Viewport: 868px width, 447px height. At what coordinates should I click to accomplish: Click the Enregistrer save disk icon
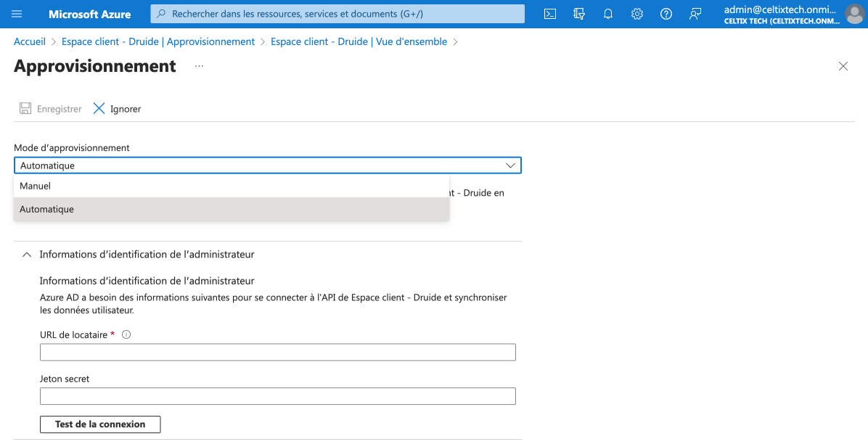(25, 108)
